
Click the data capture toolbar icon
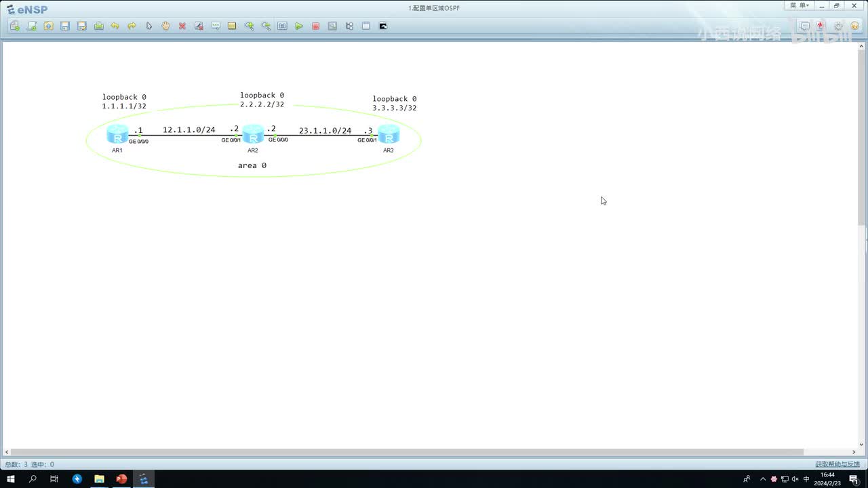tap(332, 26)
